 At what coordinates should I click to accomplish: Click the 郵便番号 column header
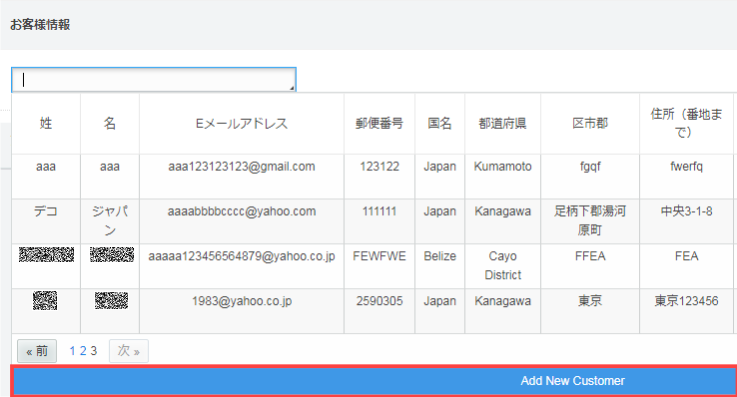379,124
